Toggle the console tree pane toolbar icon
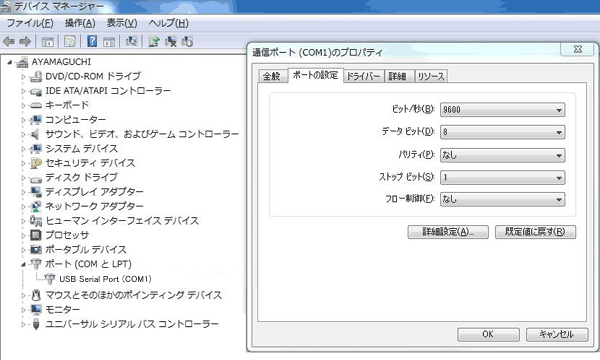 coord(47,41)
